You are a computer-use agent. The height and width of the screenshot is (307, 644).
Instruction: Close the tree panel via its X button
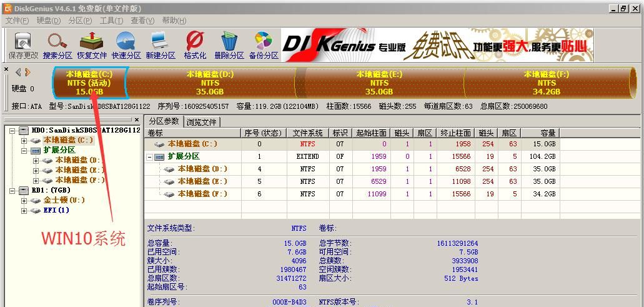tap(137, 120)
